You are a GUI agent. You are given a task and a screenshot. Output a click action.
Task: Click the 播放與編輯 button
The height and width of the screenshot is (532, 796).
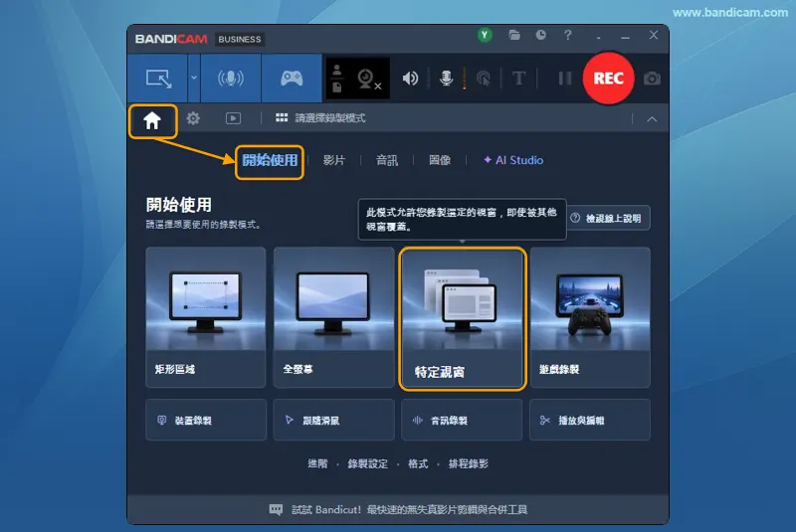[590, 420]
